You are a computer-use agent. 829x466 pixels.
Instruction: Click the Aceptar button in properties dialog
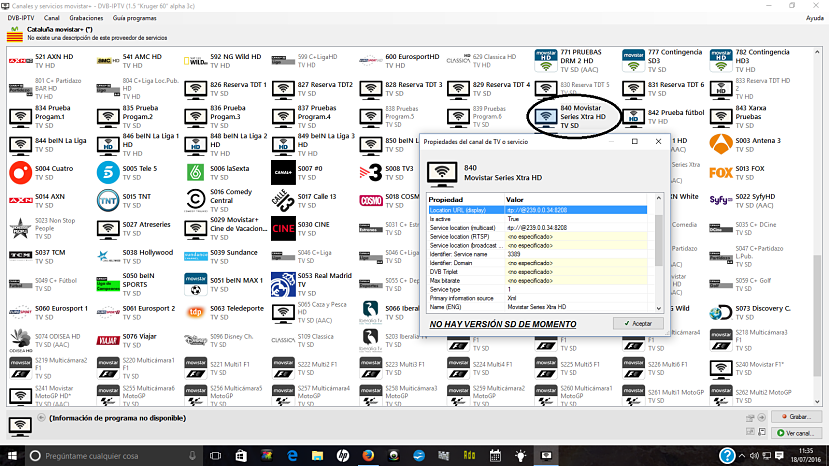pyautogui.click(x=638, y=323)
